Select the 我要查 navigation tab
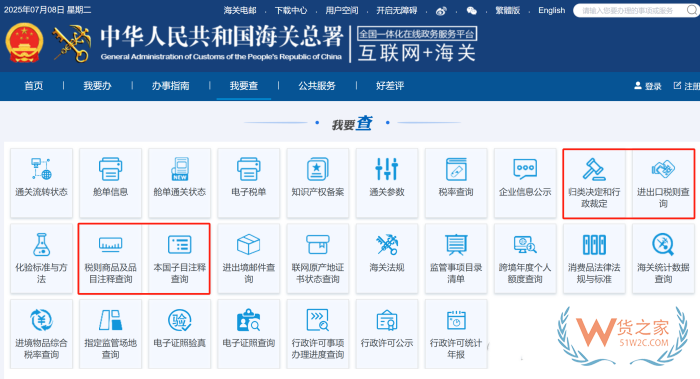The height and width of the screenshot is (379, 700). (244, 86)
